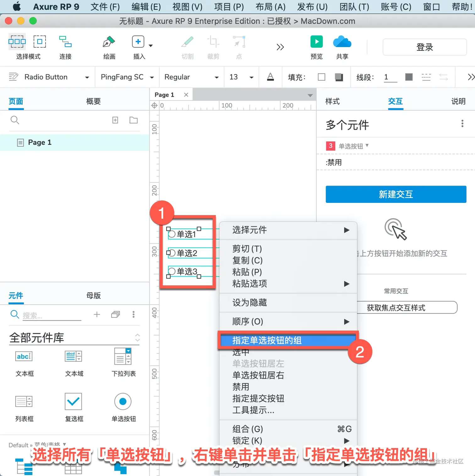Click the line color gray swatch

click(409, 77)
